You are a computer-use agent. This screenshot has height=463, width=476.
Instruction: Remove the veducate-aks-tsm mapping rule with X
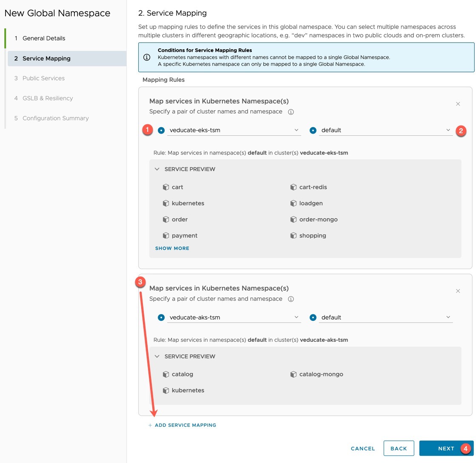click(x=458, y=291)
